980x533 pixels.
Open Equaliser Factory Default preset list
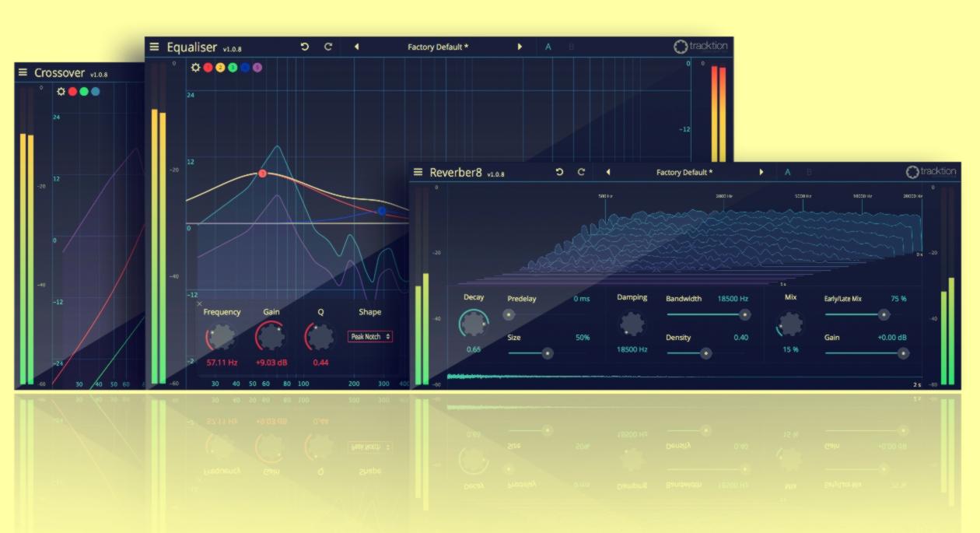coord(438,47)
